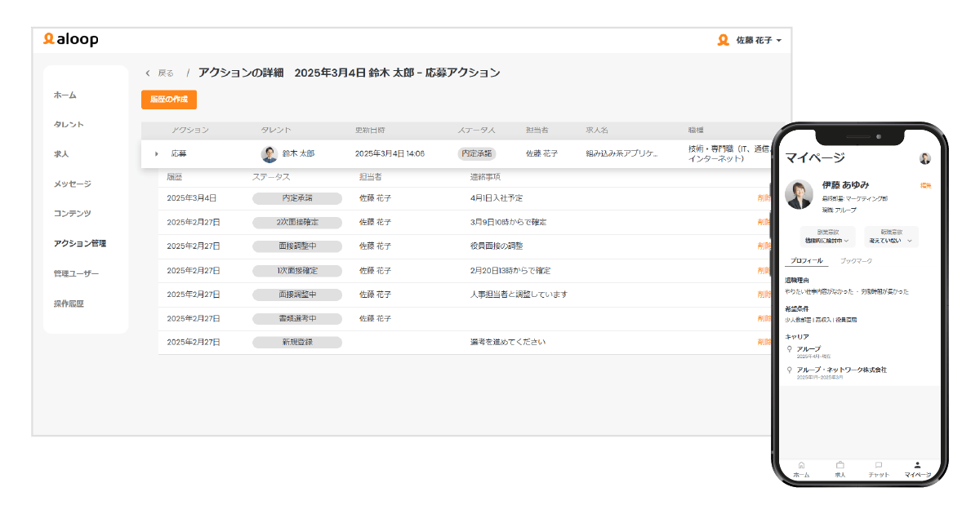
Task: Tap 伊藤 あゆみ's profile photo on phone
Action: 799,194
